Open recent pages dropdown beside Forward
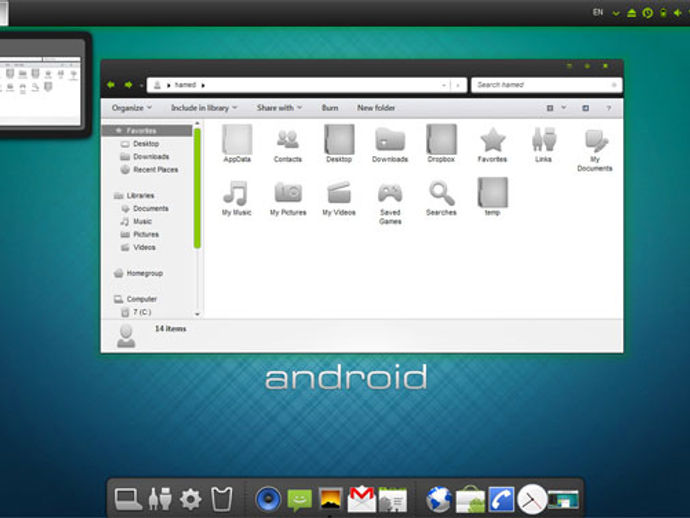The width and height of the screenshot is (690, 518). (x=141, y=85)
